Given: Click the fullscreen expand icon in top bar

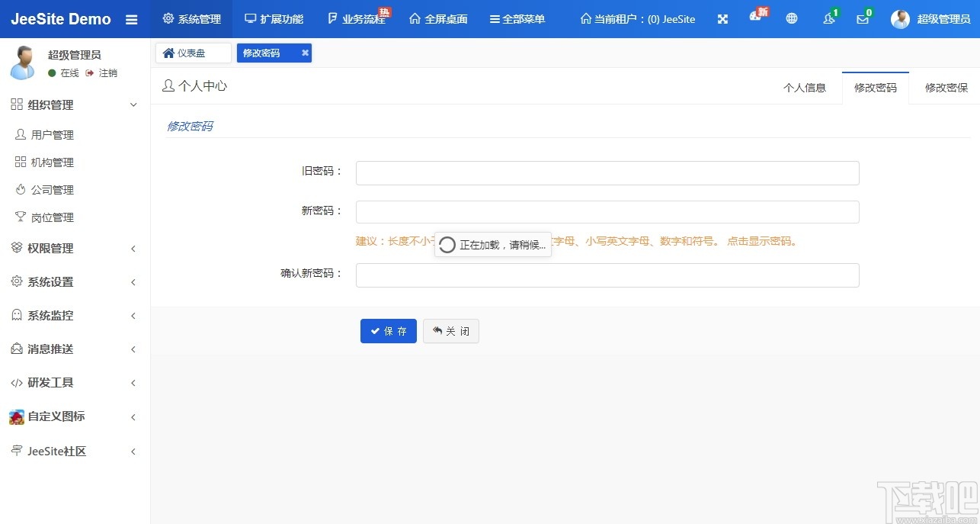Looking at the screenshot, I should (x=722, y=19).
